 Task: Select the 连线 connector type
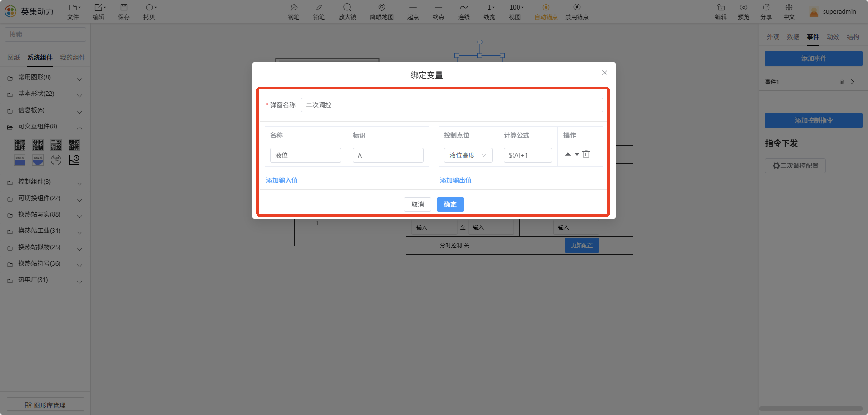coord(464,12)
